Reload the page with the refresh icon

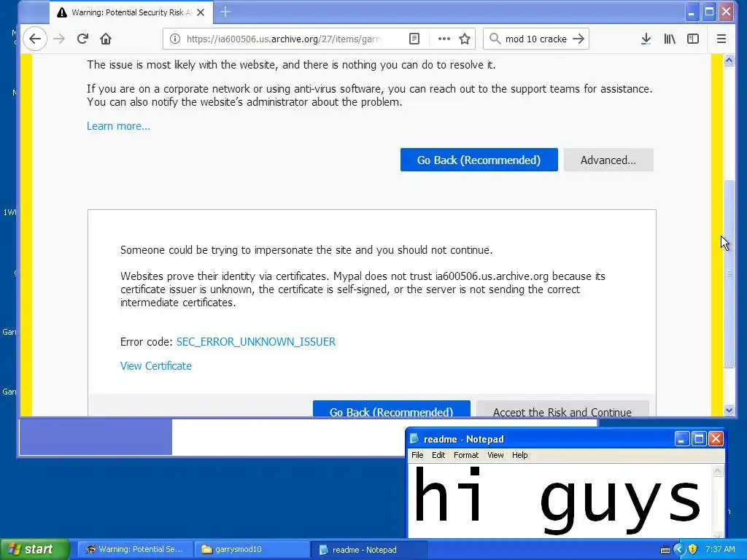tap(82, 39)
